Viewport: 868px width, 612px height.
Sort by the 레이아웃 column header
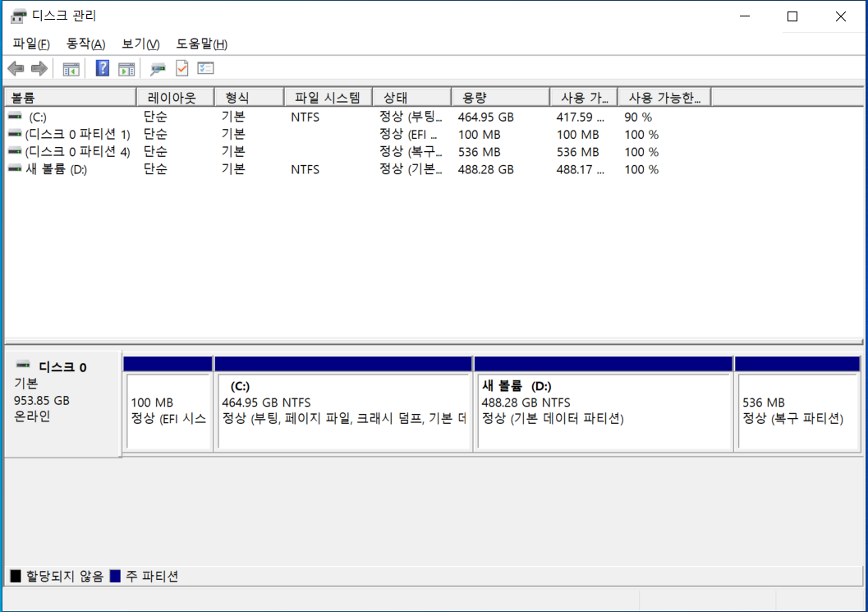175,98
